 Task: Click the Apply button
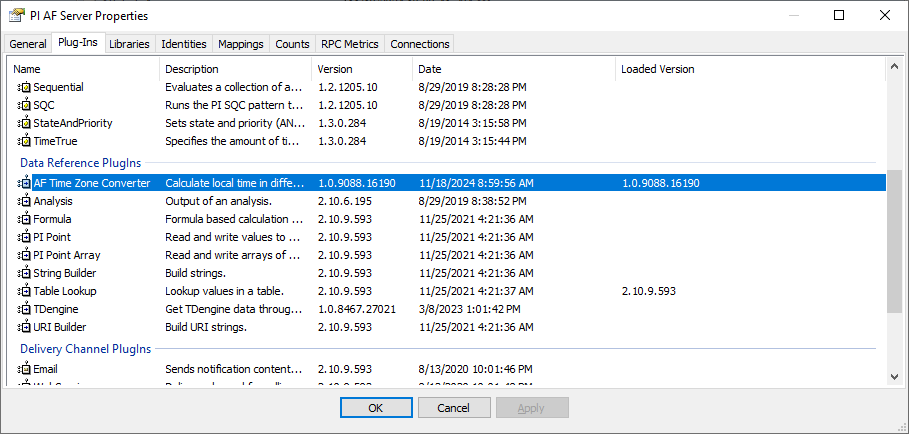pos(532,408)
